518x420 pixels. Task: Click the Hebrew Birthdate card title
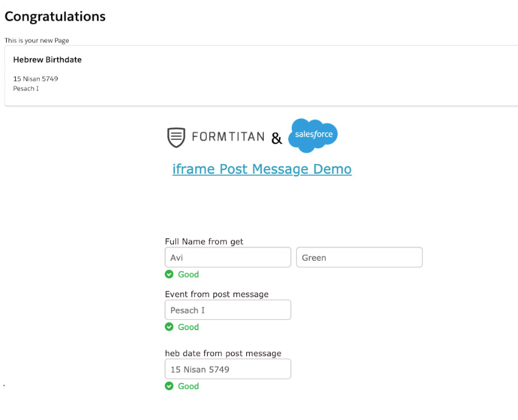pos(47,60)
